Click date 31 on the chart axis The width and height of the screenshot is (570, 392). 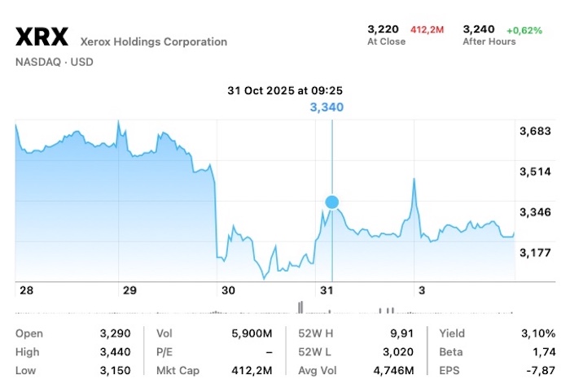(x=326, y=290)
